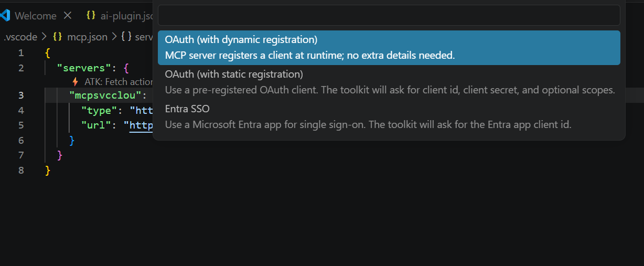Click 'MCP server registers a client at runtime' description
Image resolution: width=644 pixels, height=266 pixels.
(310, 55)
